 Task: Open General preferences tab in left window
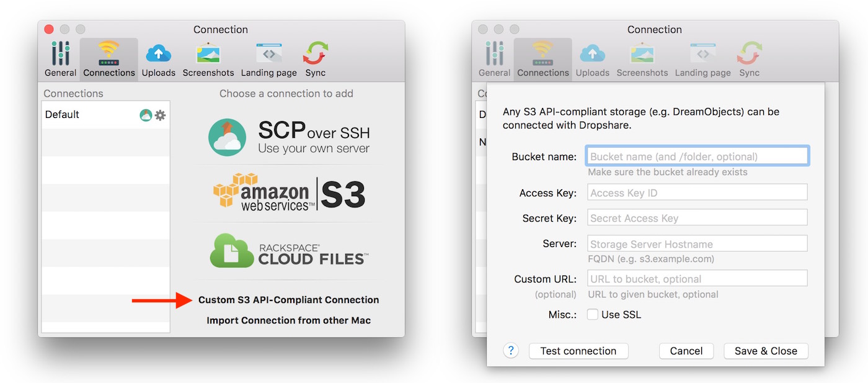coord(60,60)
